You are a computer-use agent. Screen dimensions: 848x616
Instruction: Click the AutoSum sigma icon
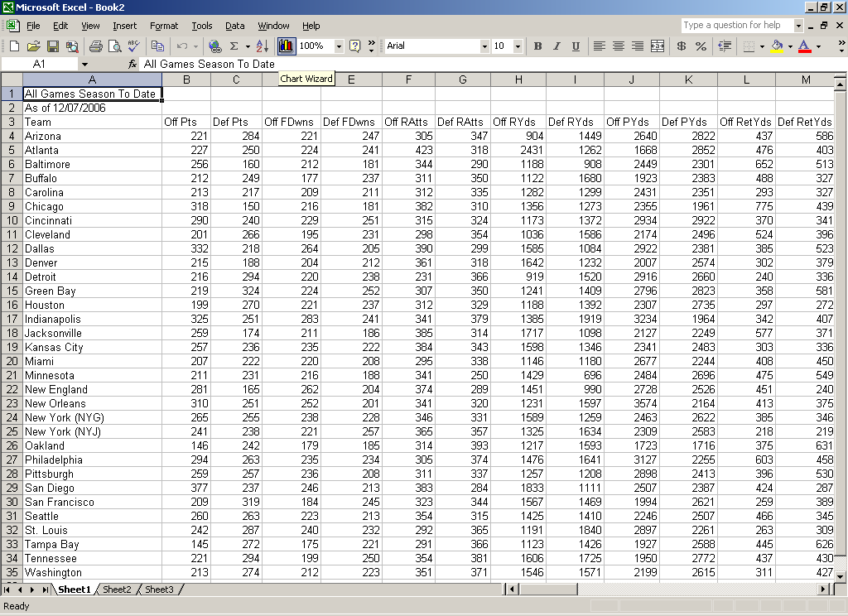click(x=234, y=46)
